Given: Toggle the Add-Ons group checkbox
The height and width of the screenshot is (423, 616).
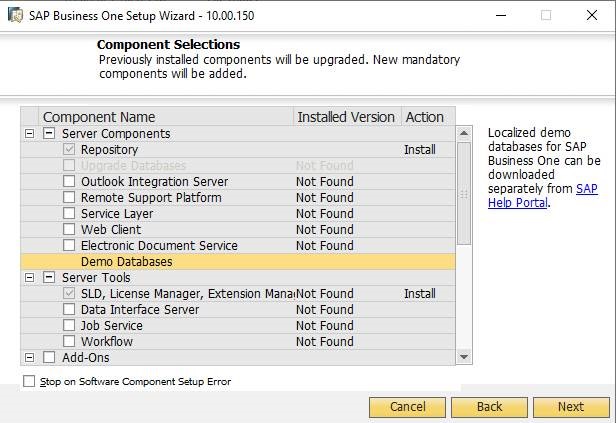Looking at the screenshot, I should [x=49, y=357].
